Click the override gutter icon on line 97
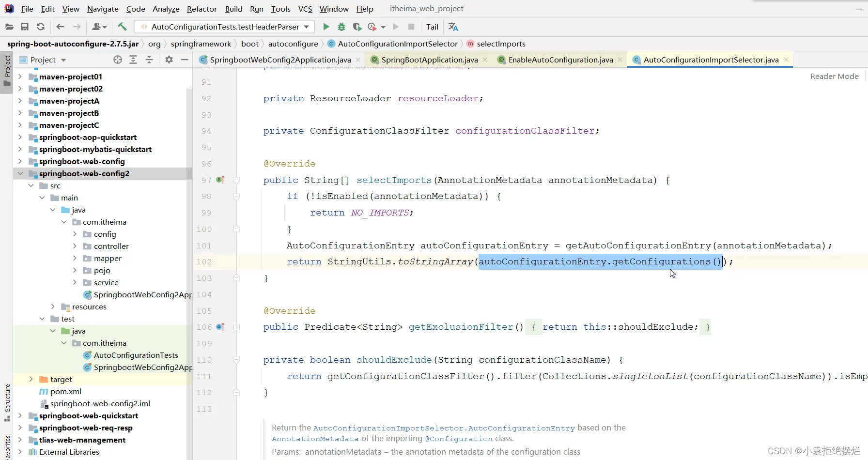The width and height of the screenshot is (868, 460). [220, 180]
